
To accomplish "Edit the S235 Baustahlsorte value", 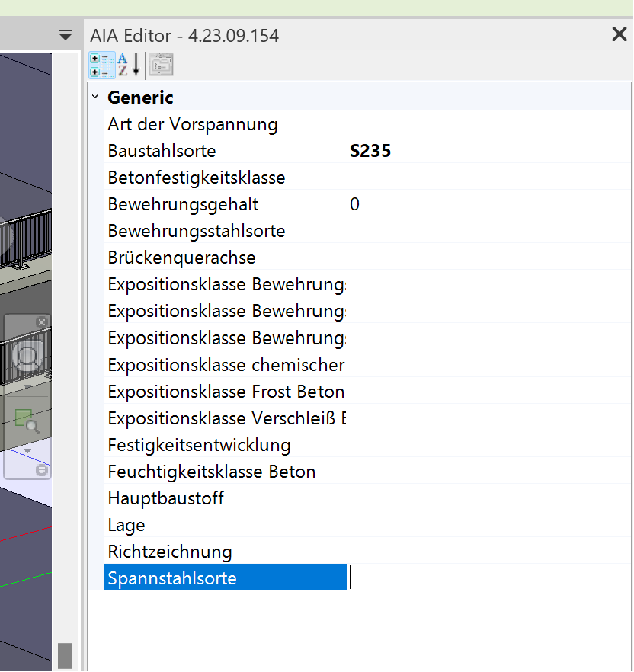I will (x=488, y=151).
